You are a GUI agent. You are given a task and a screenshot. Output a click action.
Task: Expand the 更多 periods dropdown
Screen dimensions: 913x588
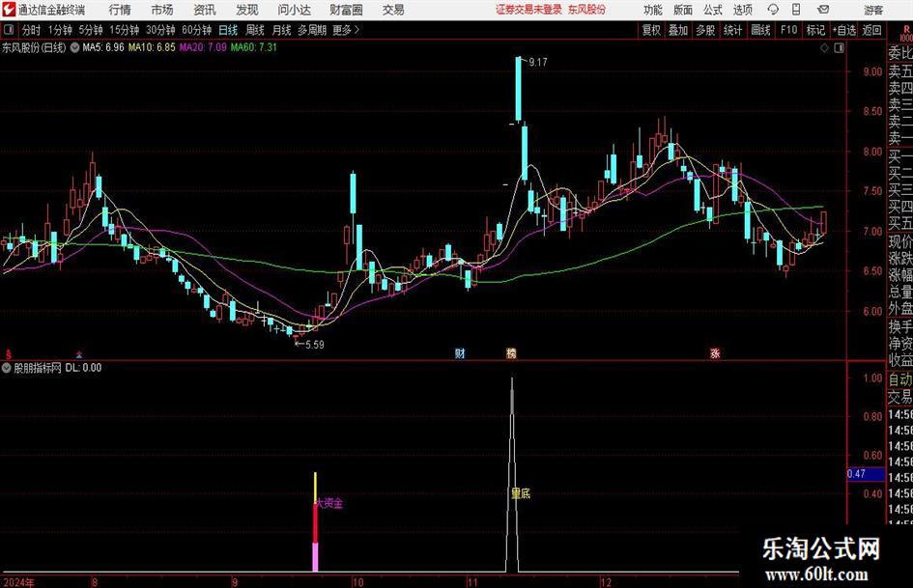[x=346, y=30]
